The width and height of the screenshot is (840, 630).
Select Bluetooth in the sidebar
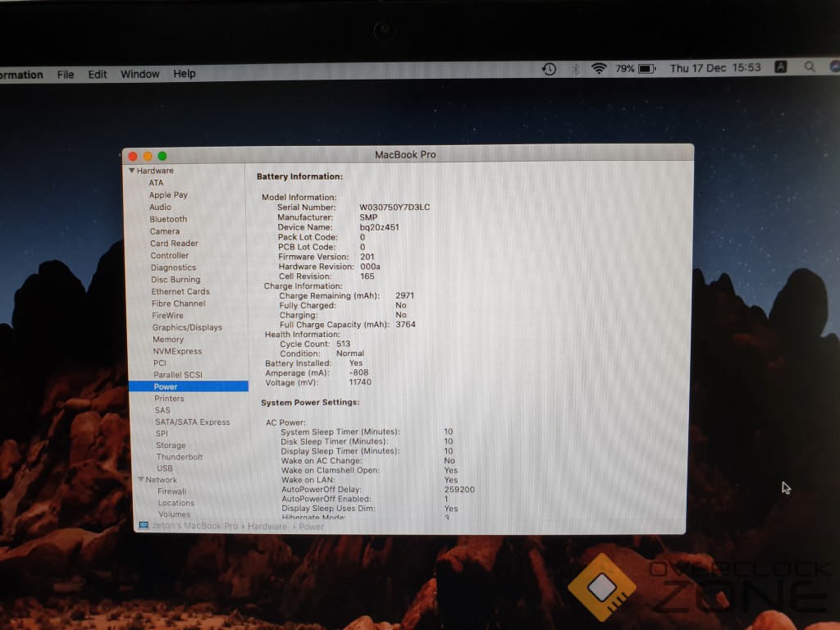click(168, 219)
